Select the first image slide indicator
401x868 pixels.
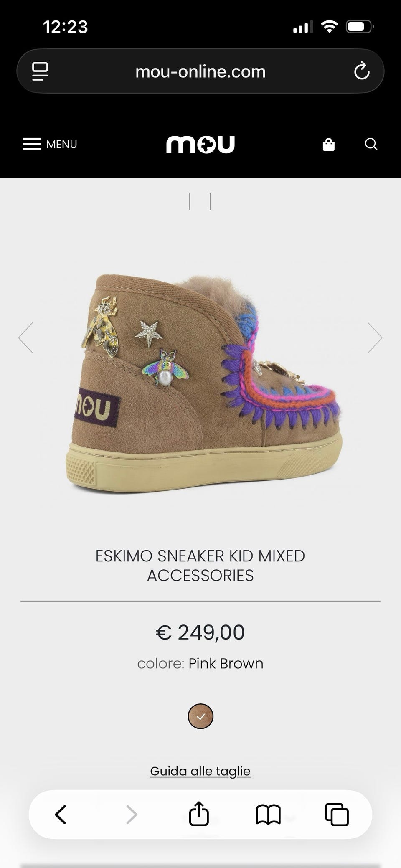pyautogui.click(x=190, y=201)
